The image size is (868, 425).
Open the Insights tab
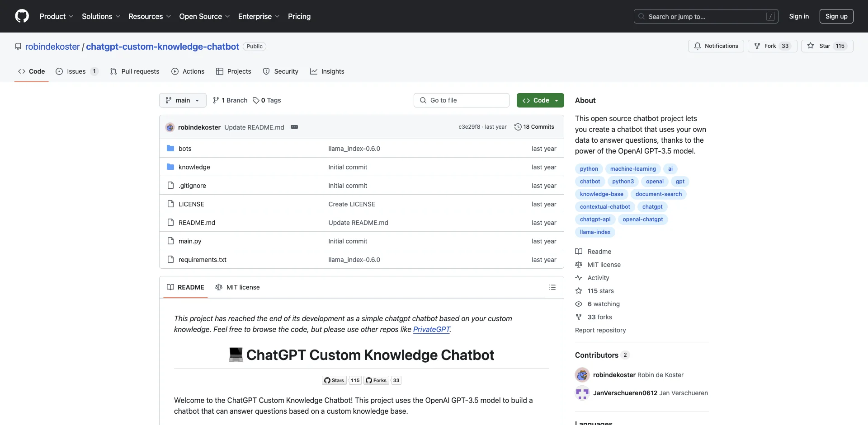(x=327, y=71)
